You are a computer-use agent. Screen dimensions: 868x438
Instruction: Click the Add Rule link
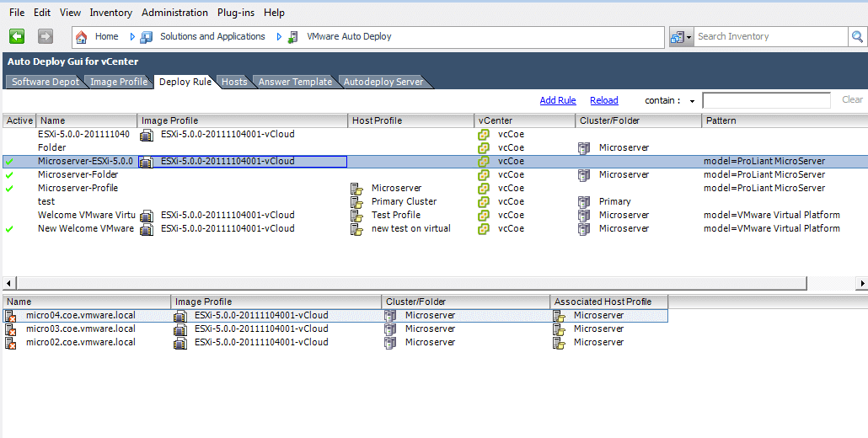pyautogui.click(x=558, y=100)
